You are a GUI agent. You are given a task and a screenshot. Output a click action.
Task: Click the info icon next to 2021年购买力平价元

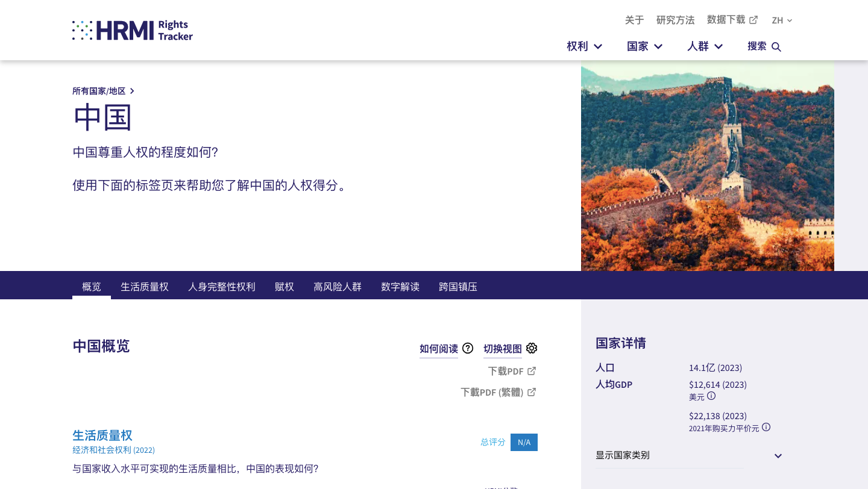pyautogui.click(x=766, y=428)
